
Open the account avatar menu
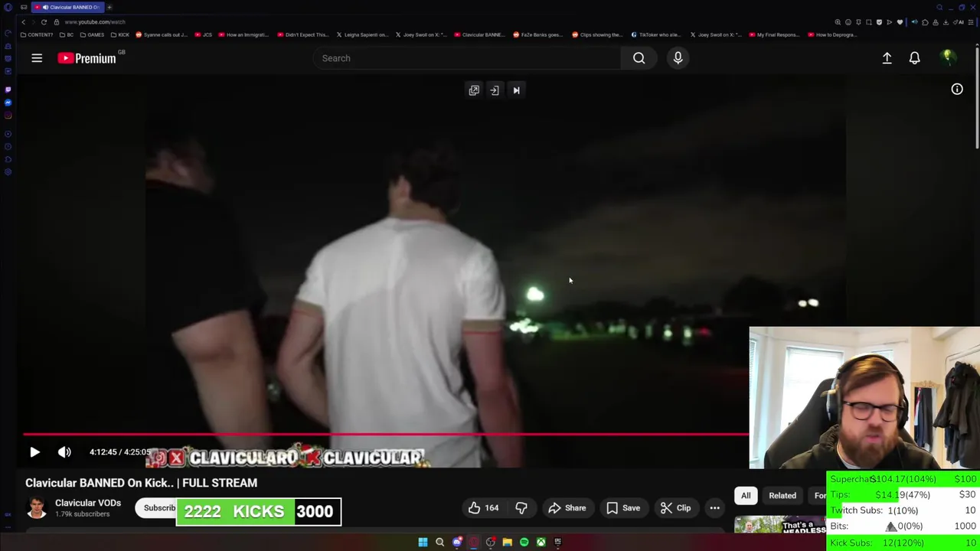click(947, 58)
